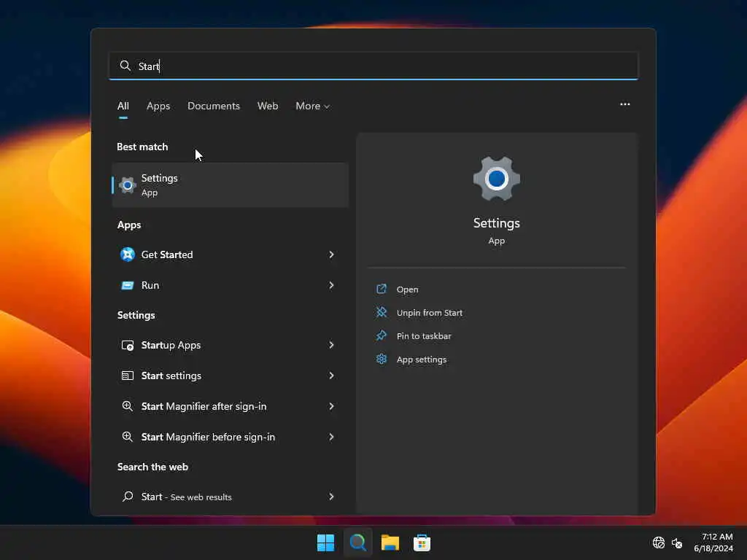Click the Startup Apps text label
Viewport: 747px width, 560px height.
click(x=171, y=345)
